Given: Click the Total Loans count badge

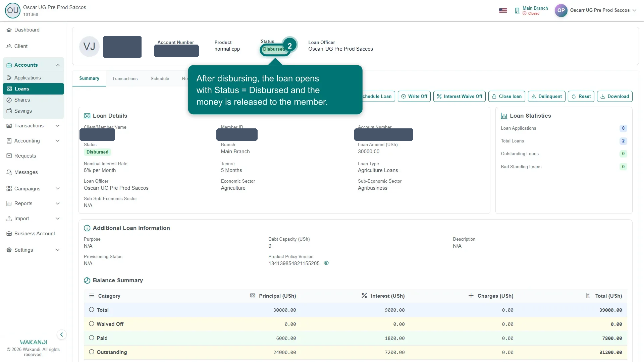Looking at the screenshot, I should pyautogui.click(x=623, y=141).
